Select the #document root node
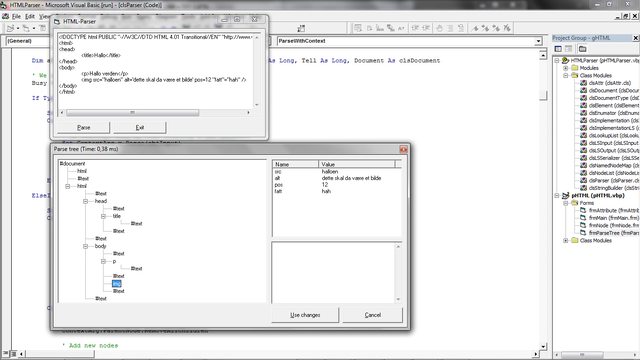Screen dimensions: 640x360 coord(73,164)
